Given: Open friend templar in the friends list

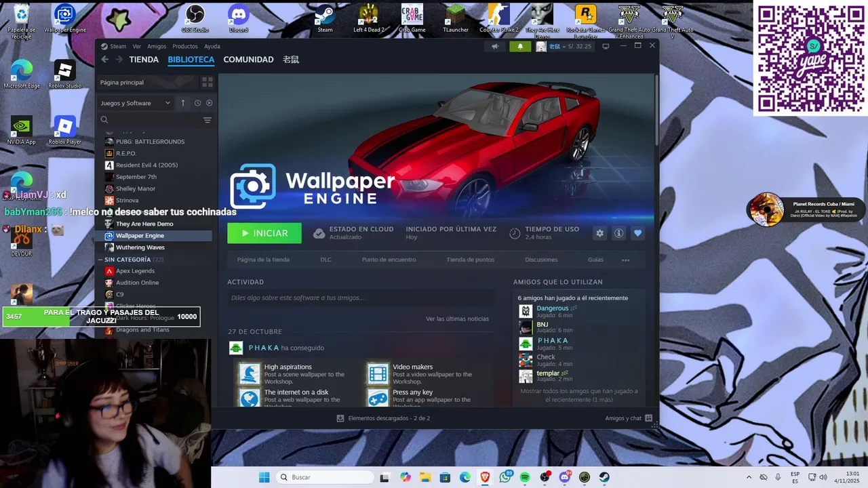Looking at the screenshot, I should (x=548, y=373).
